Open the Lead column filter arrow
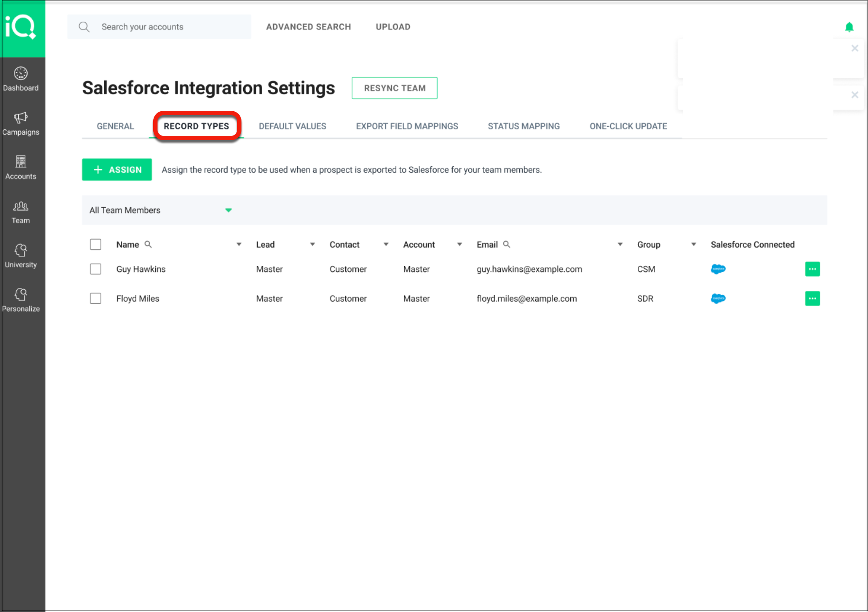 (312, 245)
